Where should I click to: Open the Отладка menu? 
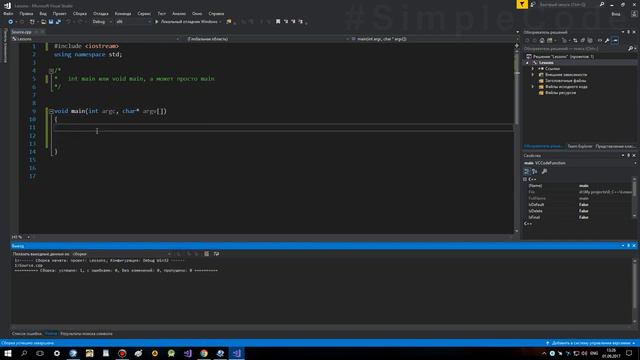100,13
